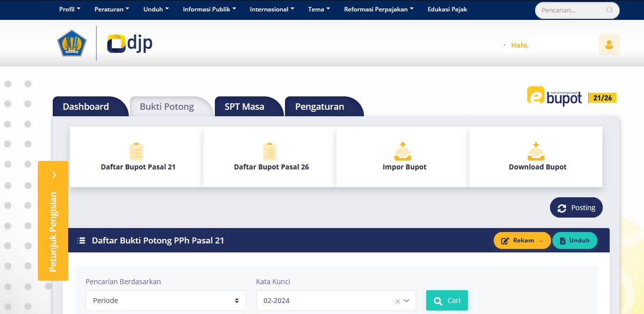Click the e-bupot 21/26 logo
644x314 pixels.
[x=571, y=96]
